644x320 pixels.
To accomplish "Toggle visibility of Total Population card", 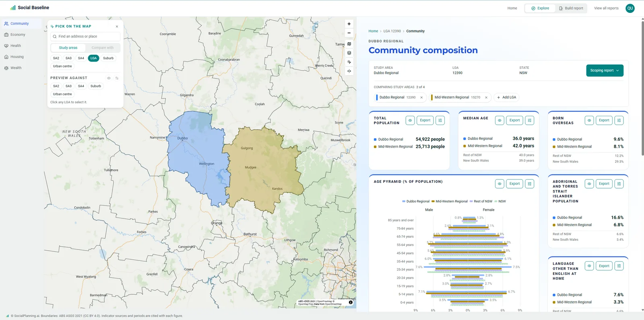I will [410, 120].
